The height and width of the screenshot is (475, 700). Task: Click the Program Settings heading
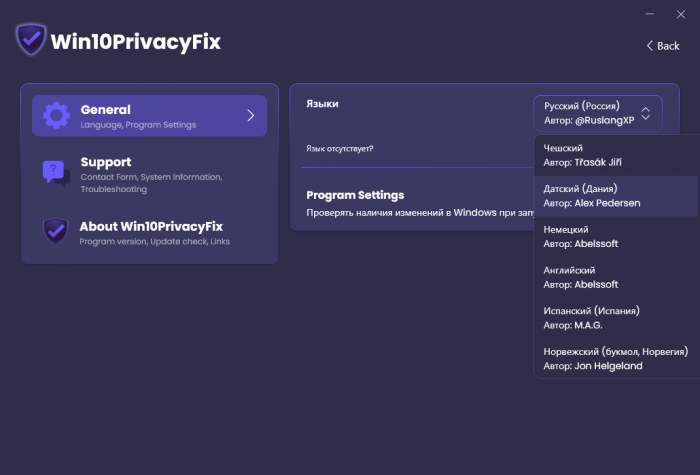[355, 195]
